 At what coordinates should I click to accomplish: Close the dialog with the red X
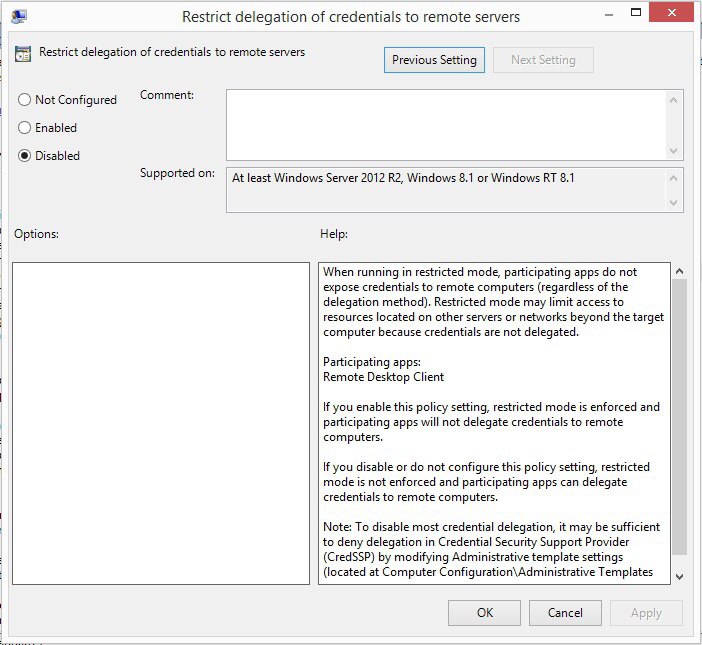(x=671, y=12)
